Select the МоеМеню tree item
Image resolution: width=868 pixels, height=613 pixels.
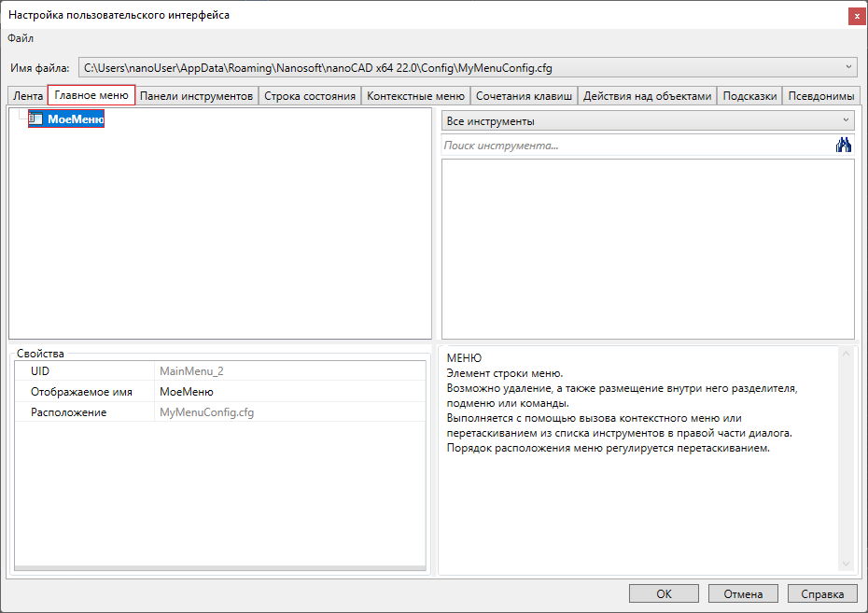click(75, 119)
